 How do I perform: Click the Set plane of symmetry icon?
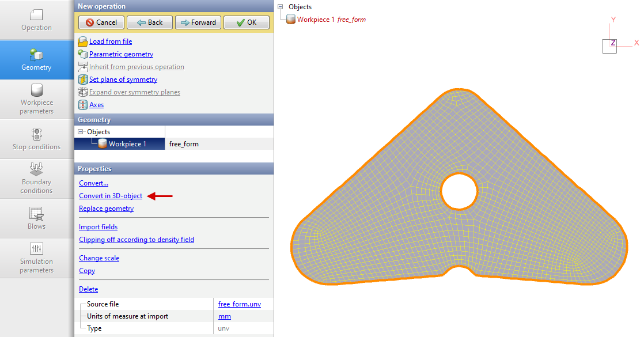[x=82, y=79]
